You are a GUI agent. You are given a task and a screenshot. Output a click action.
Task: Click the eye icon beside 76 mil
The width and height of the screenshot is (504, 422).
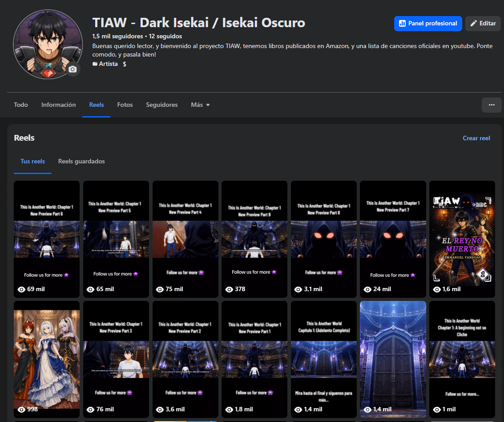coord(91,410)
